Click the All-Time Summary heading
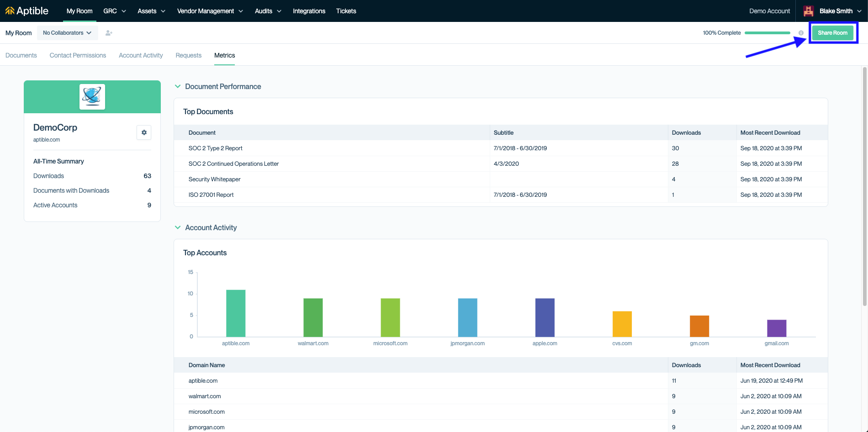The width and height of the screenshot is (868, 432). click(x=58, y=161)
